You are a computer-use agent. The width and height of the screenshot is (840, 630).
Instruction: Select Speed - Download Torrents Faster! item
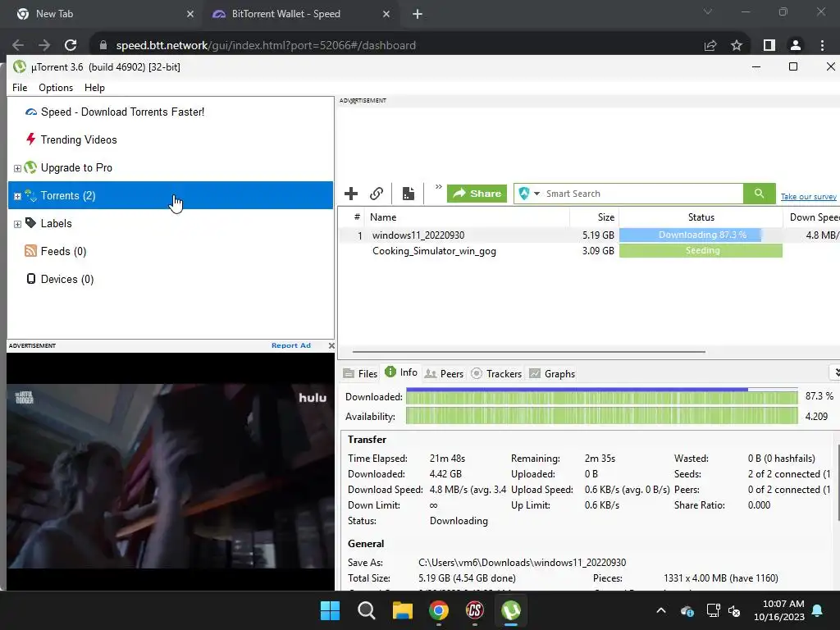pos(123,112)
